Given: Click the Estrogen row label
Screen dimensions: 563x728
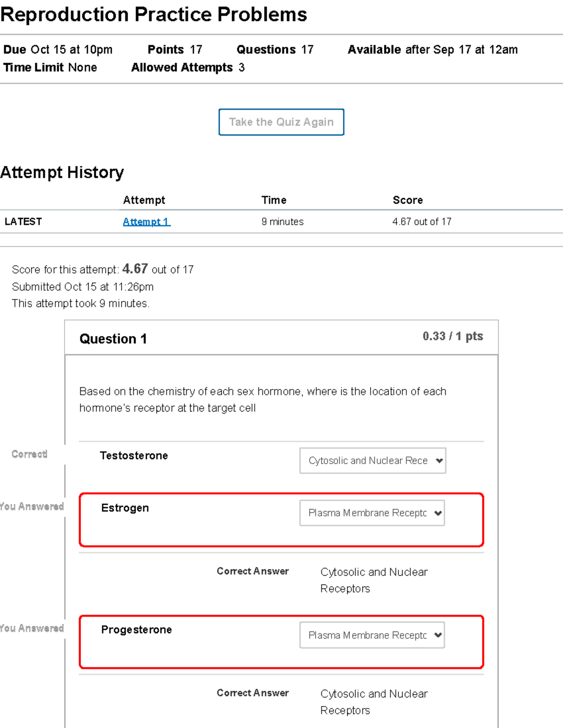Looking at the screenshot, I should point(125,508).
